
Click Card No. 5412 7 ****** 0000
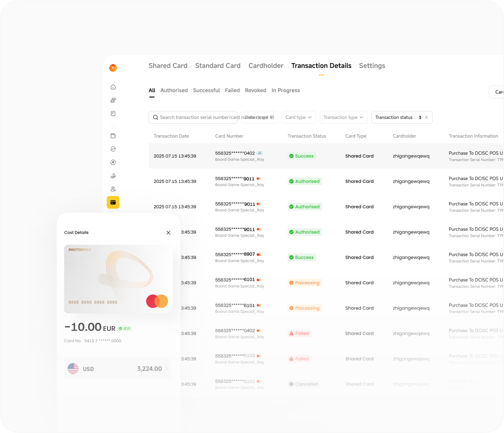click(x=93, y=341)
